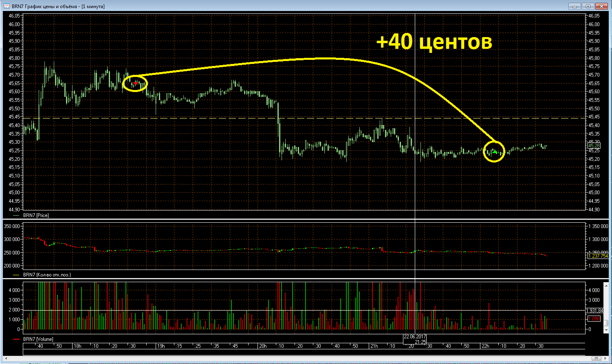Click 45,50 on the left price axis
612x364 pixels.
(x=14, y=109)
